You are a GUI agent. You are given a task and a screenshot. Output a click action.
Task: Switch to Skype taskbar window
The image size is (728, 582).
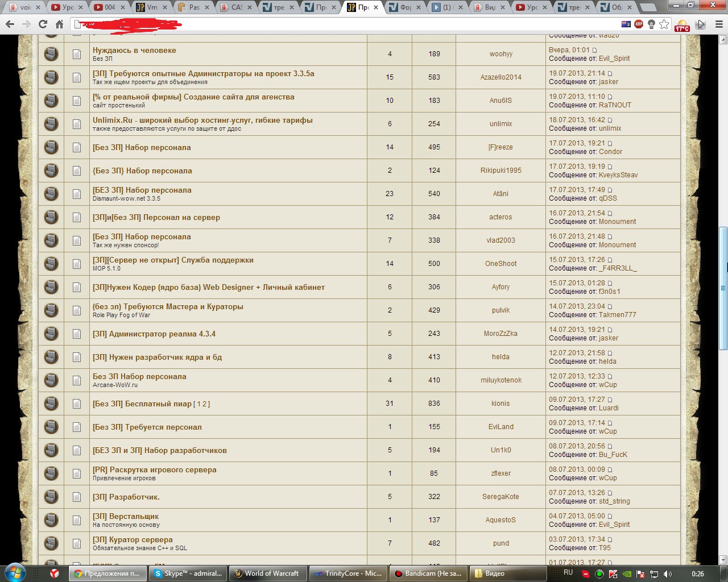click(189, 573)
